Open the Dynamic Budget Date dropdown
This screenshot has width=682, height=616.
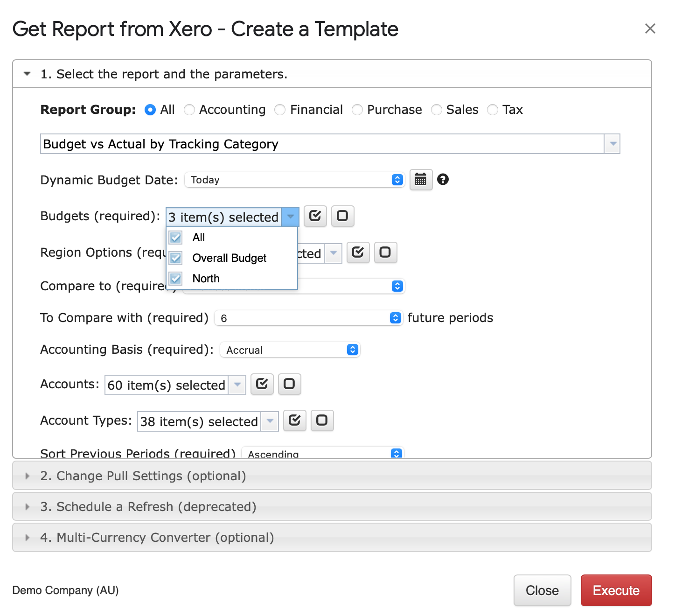click(294, 180)
